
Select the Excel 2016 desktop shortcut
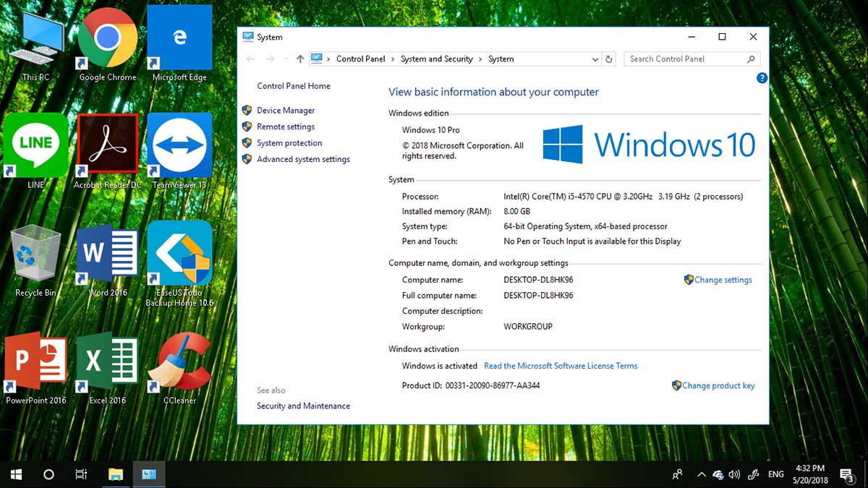coord(108,369)
